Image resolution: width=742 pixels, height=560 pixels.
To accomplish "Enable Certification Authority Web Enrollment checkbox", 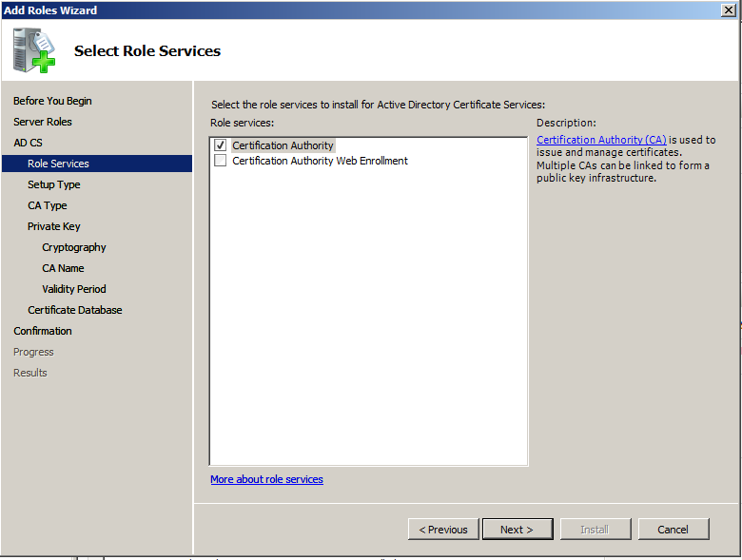I will click(x=220, y=161).
